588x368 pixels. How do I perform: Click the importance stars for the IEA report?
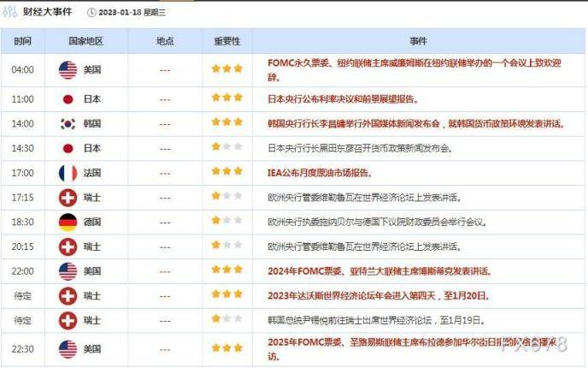226,171
